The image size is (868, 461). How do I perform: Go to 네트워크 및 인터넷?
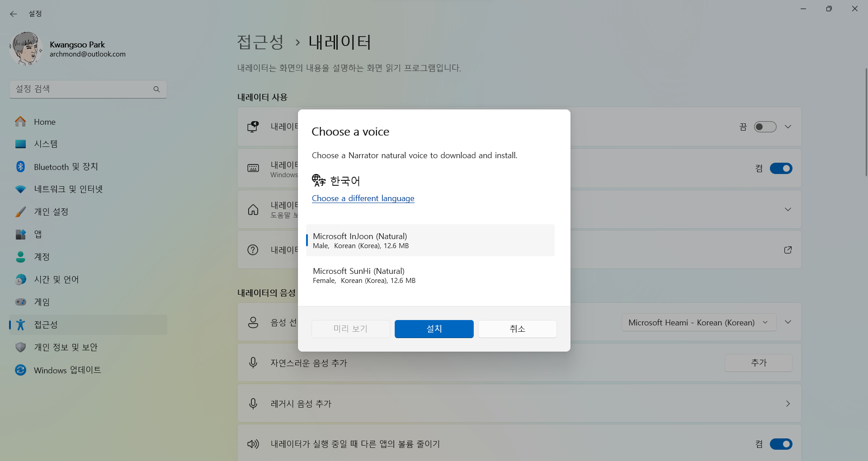point(88,189)
